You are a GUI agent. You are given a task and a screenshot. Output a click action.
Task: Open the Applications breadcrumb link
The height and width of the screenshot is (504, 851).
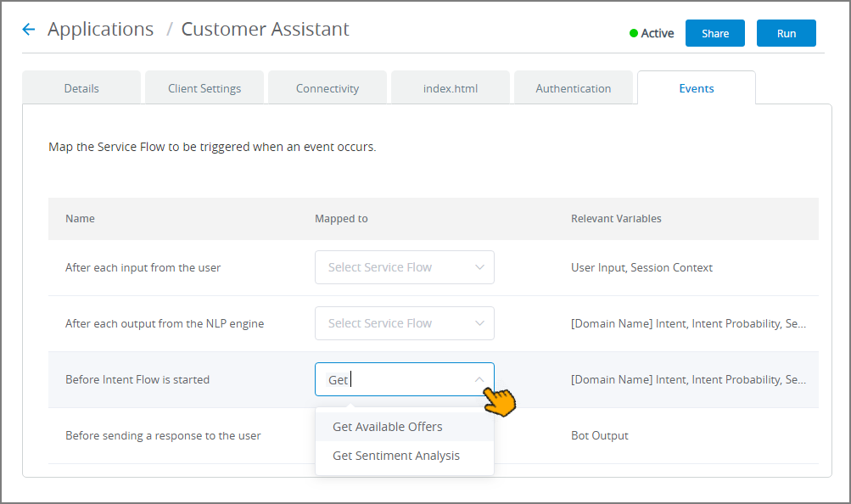[100, 30]
